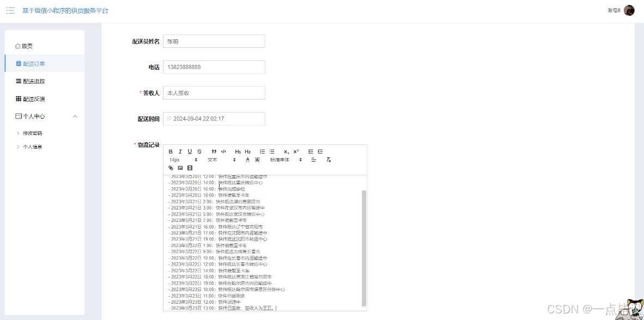Open the code view icon in editor

click(x=223, y=151)
